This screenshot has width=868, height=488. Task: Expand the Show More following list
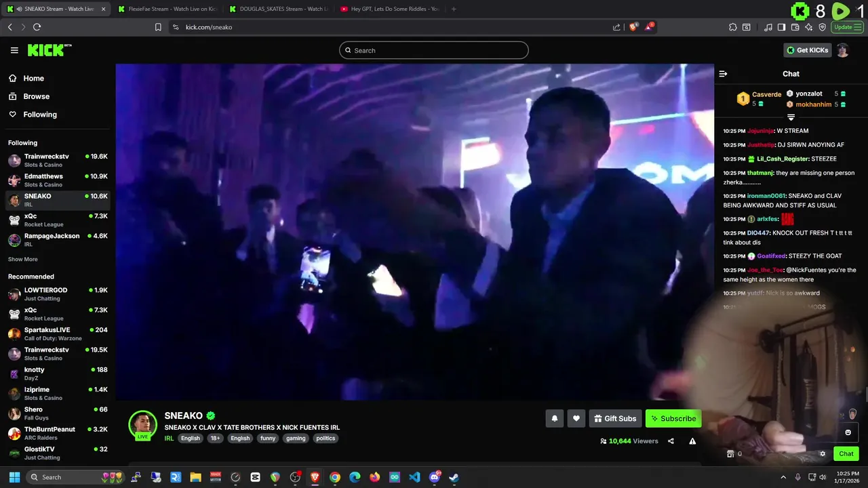23,260
